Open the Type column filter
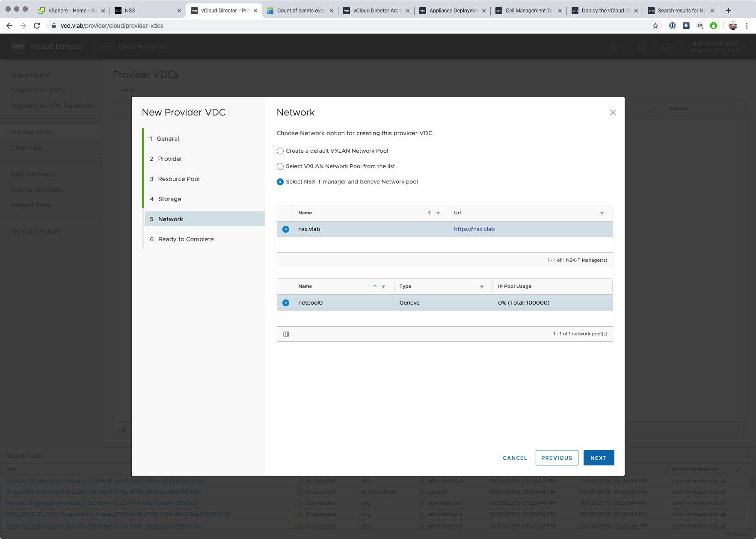Image resolution: width=756 pixels, height=539 pixels. tap(481, 287)
